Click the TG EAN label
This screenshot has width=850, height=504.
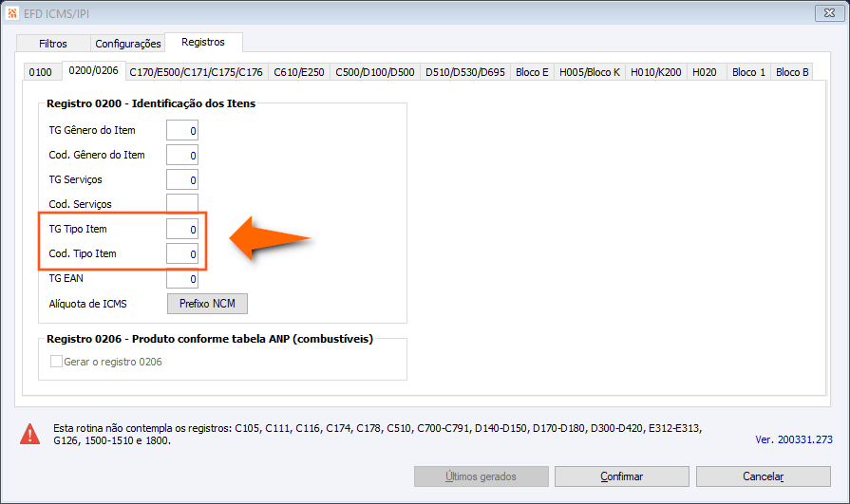coord(66,278)
